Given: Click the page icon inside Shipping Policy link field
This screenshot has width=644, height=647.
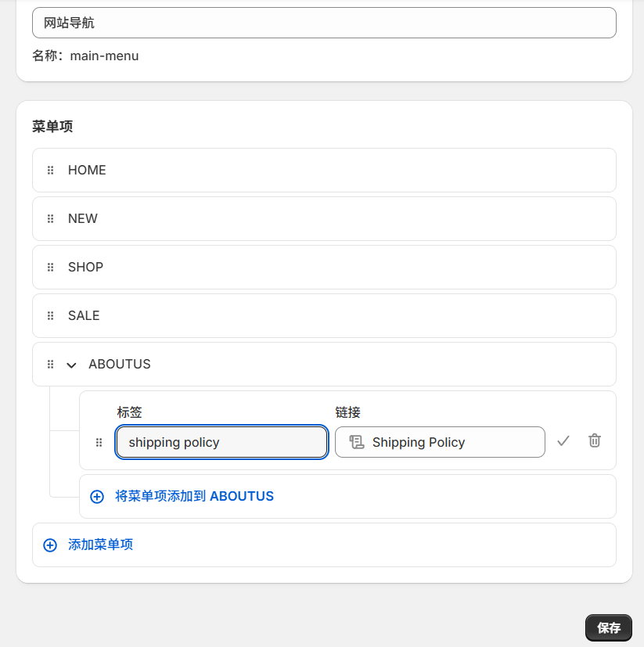Looking at the screenshot, I should tap(357, 442).
